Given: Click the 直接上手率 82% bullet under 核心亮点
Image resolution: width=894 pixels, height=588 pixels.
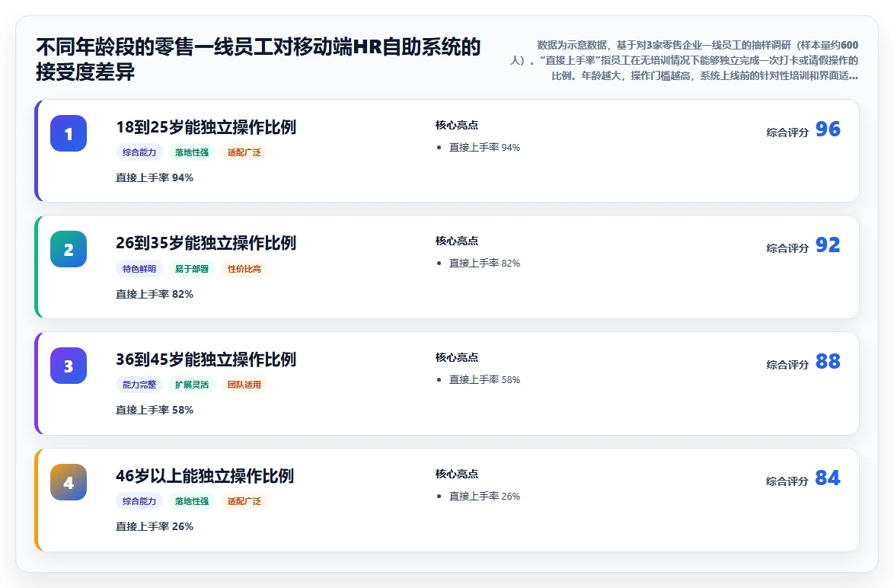Looking at the screenshot, I should pos(484,263).
